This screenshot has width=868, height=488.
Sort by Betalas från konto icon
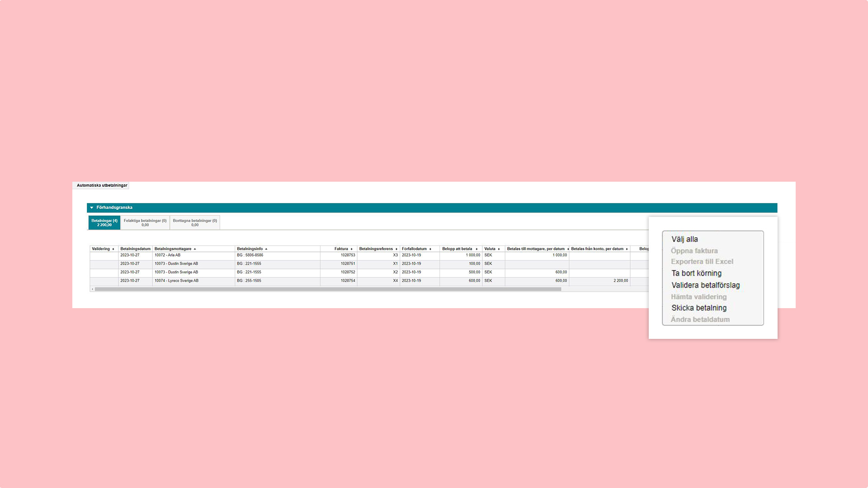(627, 249)
